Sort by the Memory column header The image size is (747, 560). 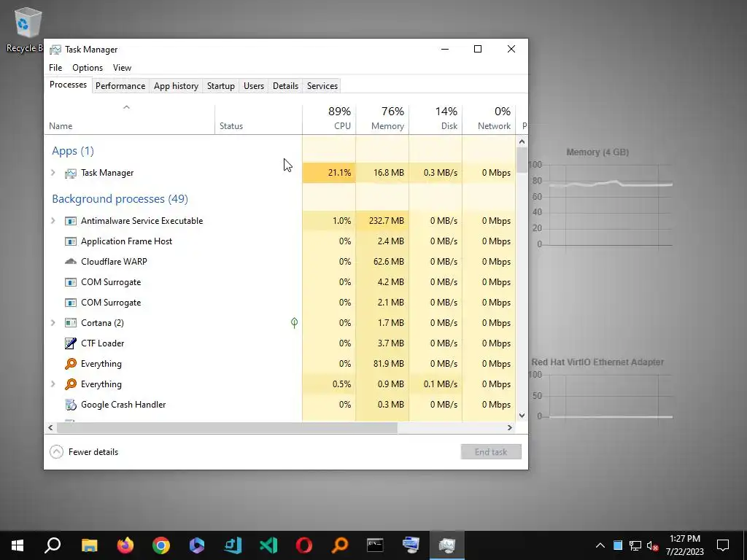[382, 119]
